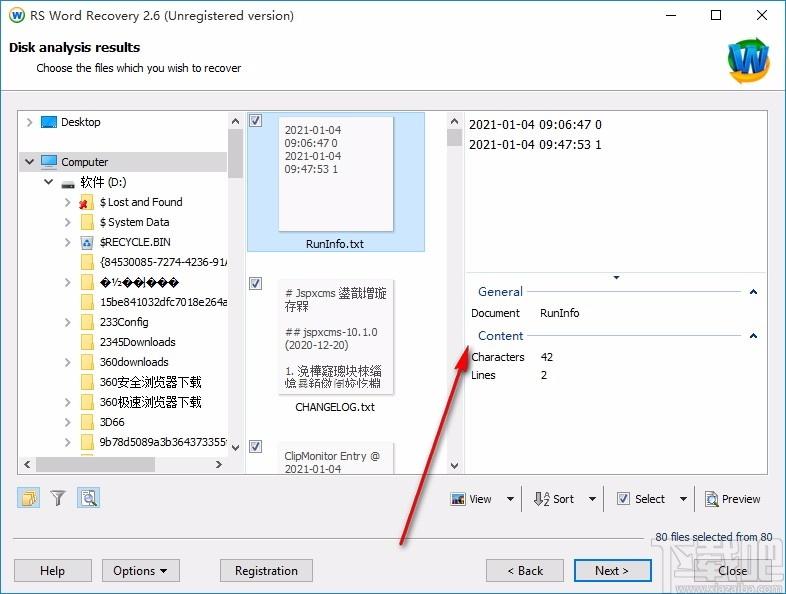Screen dimensions: 786x594
Task: Click the Close button
Action: coord(732,570)
